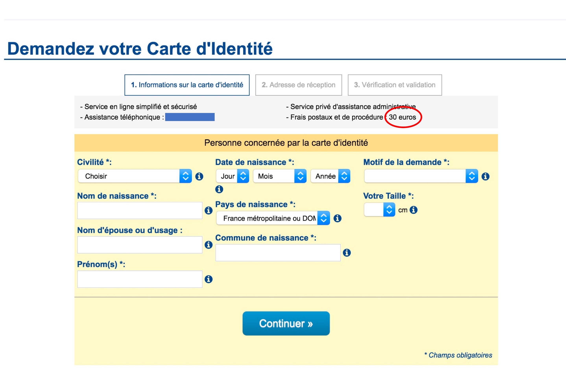The image size is (566, 392).
Task: Focus the Prénom(s) input field
Action: [140, 279]
